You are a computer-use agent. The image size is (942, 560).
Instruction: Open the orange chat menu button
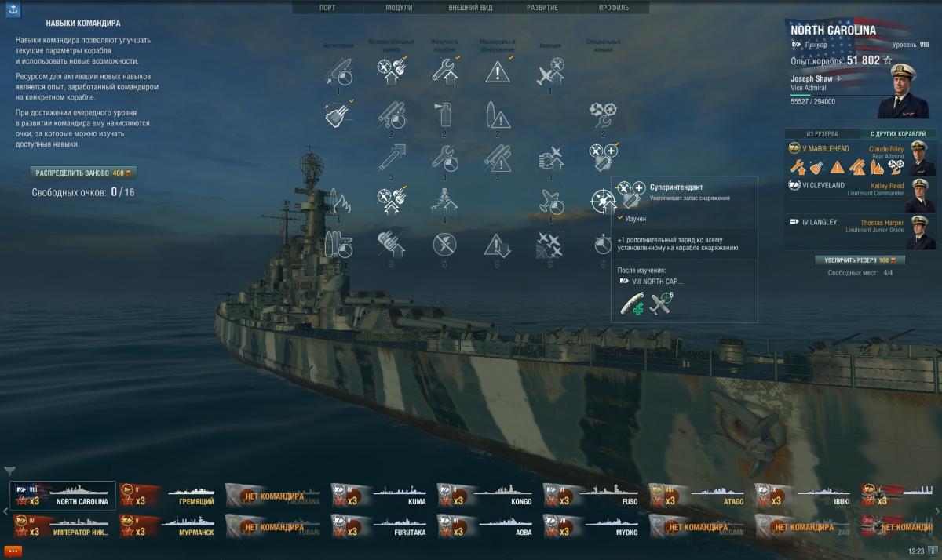(13, 551)
